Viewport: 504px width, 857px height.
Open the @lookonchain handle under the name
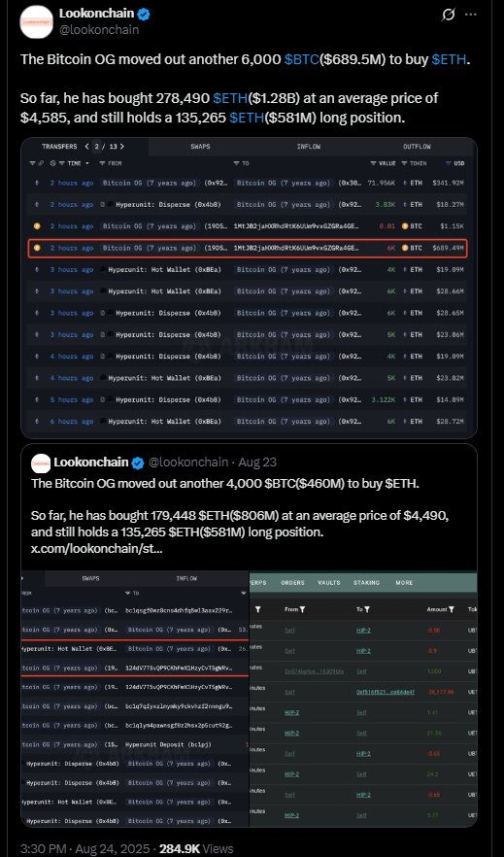99,29
